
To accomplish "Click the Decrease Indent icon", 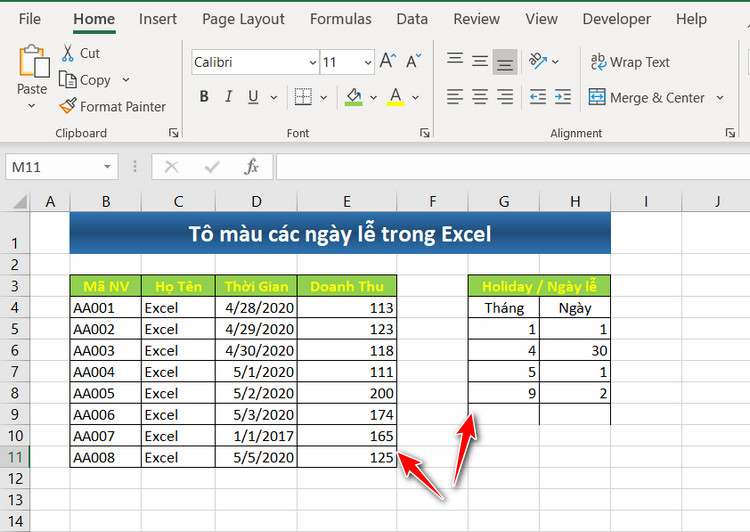I will click(x=538, y=97).
